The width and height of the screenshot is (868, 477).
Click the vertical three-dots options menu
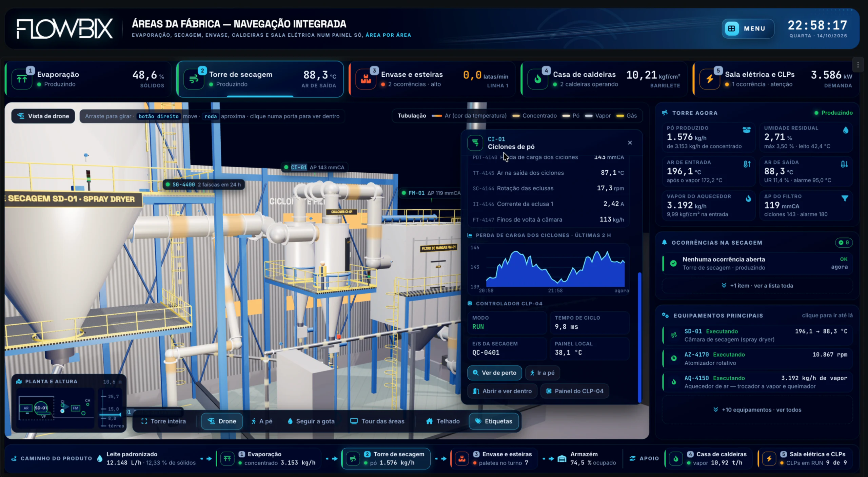tap(858, 65)
